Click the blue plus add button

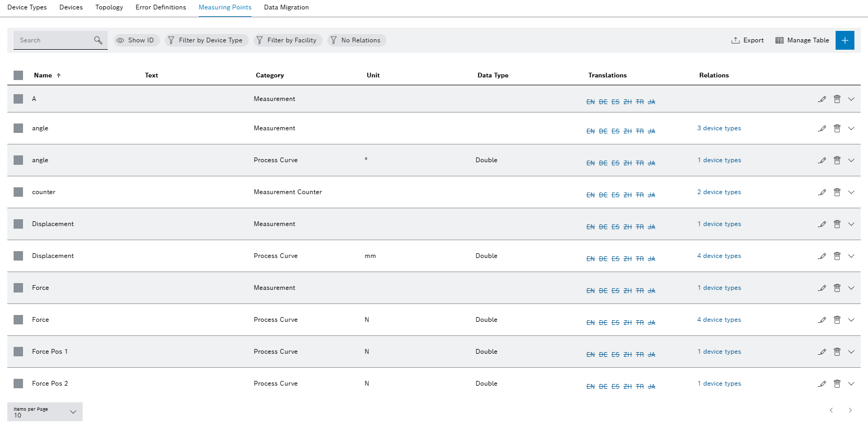[844, 40]
